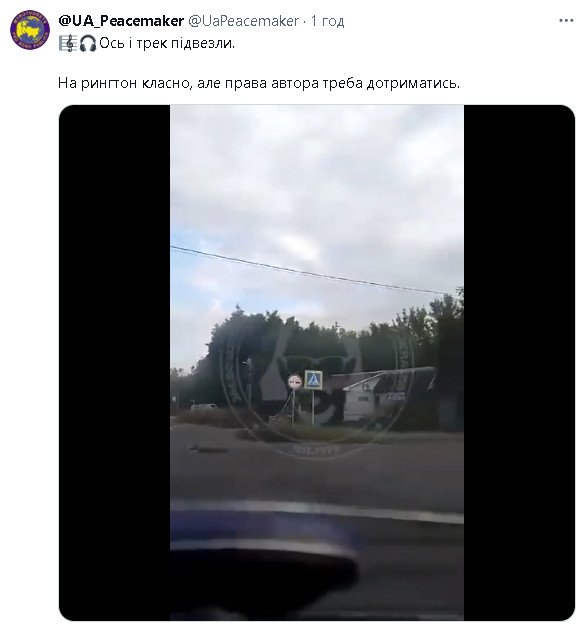This screenshot has width=583, height=625.
Task: Click the tweet text 'Ось і трек підвезли.'
Action: point(167,43)
